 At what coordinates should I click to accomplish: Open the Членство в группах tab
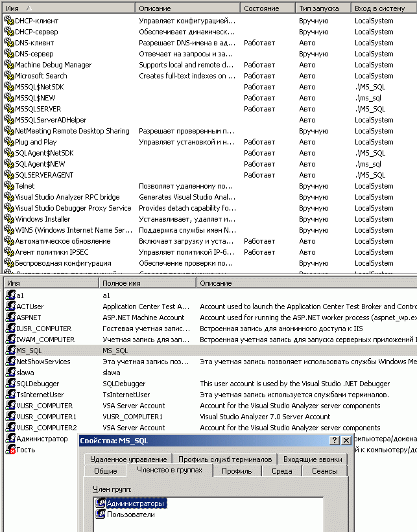(169, 470)
